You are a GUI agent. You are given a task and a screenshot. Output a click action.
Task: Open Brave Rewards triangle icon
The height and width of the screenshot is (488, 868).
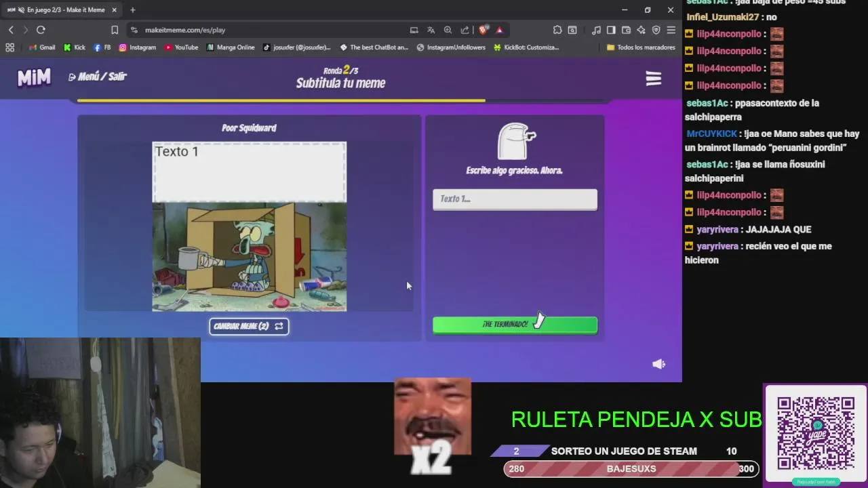click(499, 30)
